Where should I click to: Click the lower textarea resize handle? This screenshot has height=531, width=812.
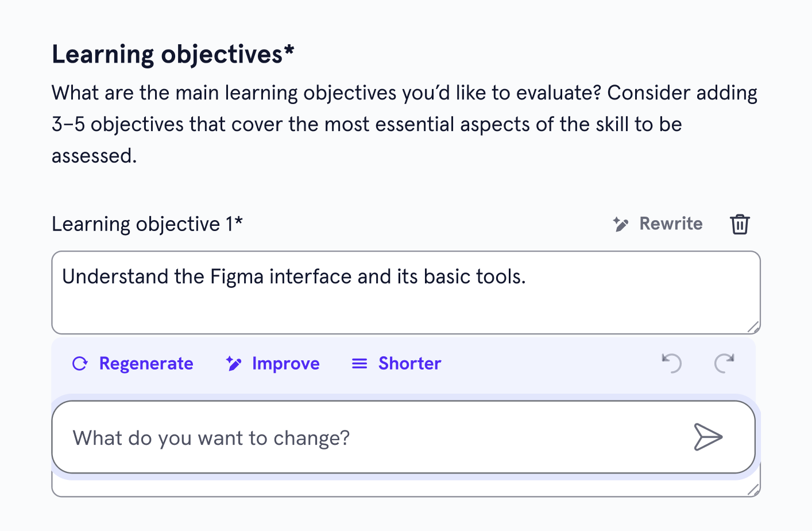point(753,490)
